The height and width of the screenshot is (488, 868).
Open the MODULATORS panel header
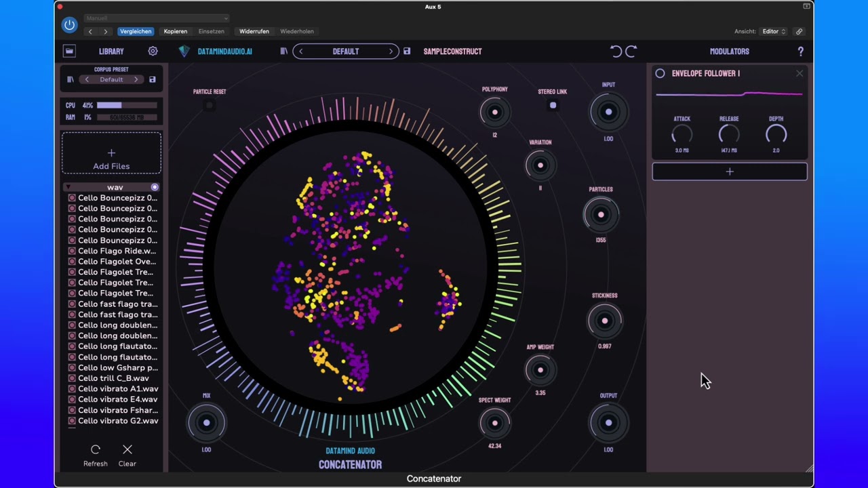(729, 52)
